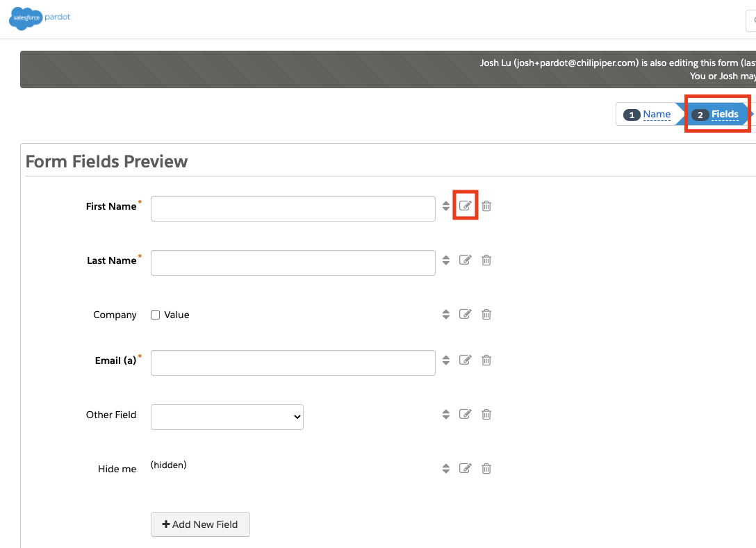Focus the Last Name text box

coord(293,263)
